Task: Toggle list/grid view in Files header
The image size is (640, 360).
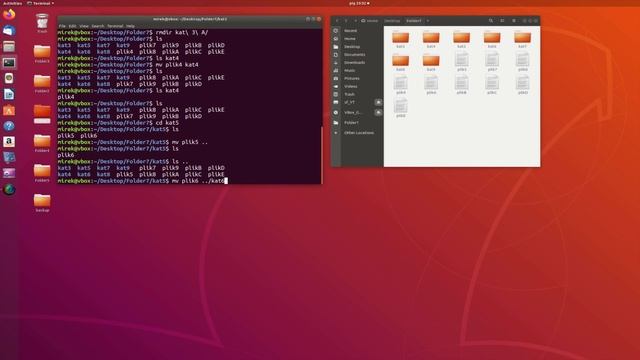Action: click(502, 20)
